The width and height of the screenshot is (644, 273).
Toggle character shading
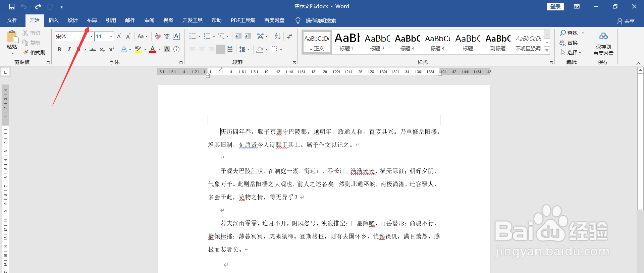[x=167, y=50]
